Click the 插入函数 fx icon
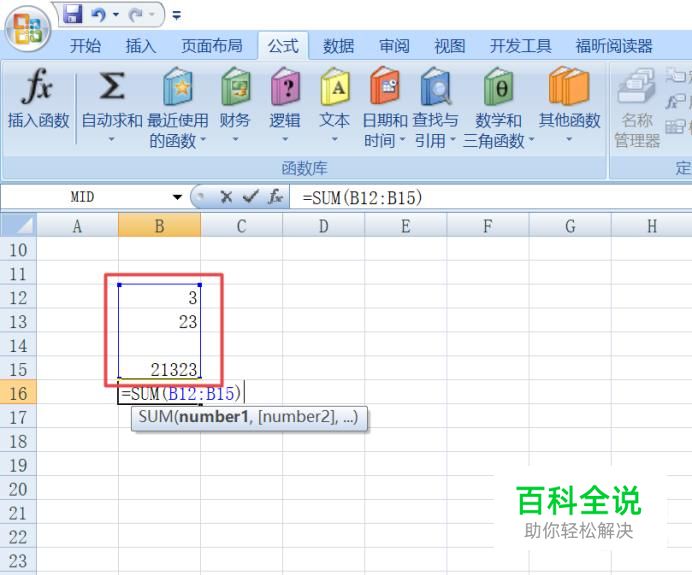The height and width of the screenshot is (575, 692). coord(37,85)
